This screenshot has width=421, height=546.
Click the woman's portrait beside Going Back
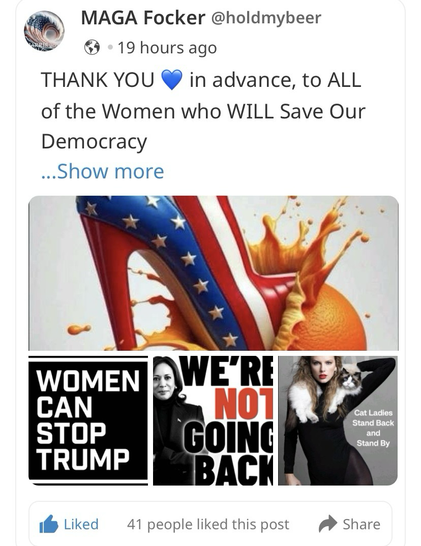pyautogui.click(x=174, y=421)
